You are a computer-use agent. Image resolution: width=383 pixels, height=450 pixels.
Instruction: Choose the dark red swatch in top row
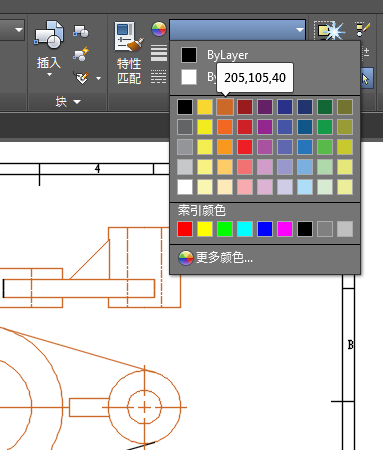[245, 107]
